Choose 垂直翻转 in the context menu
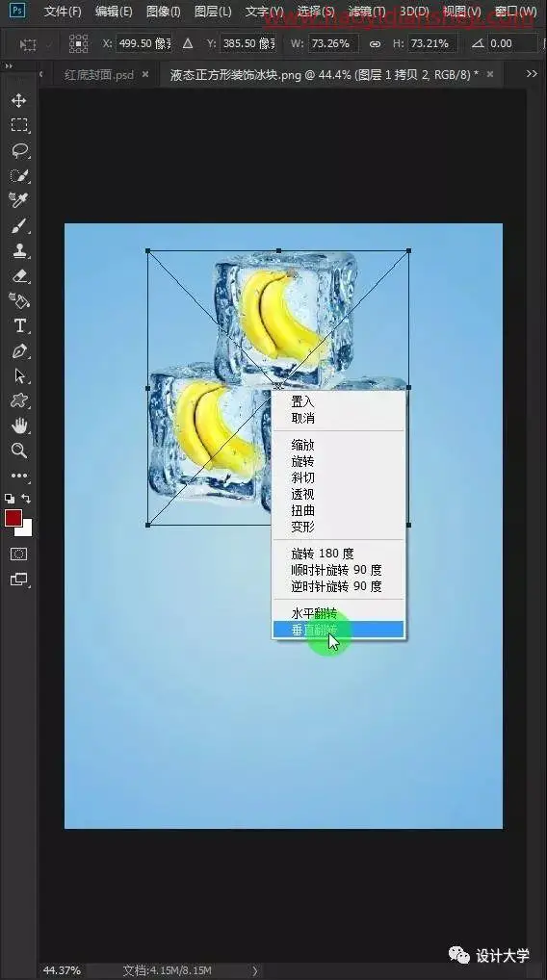Image resolution: width=547 pixels, height=980 pixels. (338, 630)
